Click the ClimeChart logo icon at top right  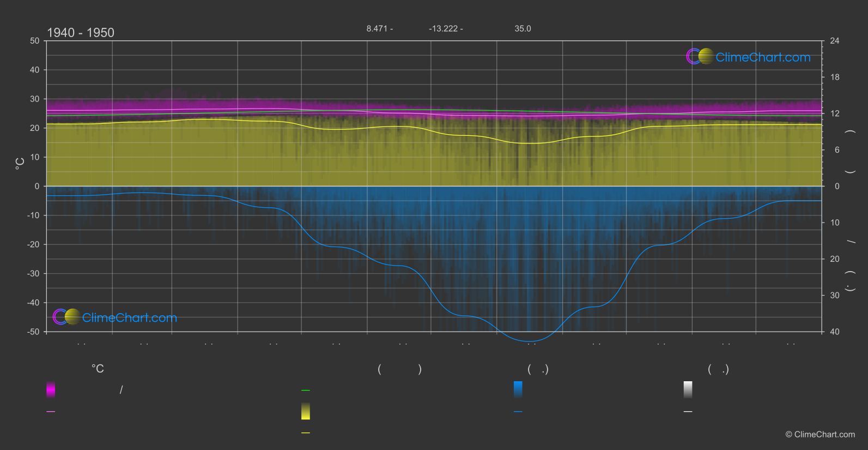coord(700,56)
